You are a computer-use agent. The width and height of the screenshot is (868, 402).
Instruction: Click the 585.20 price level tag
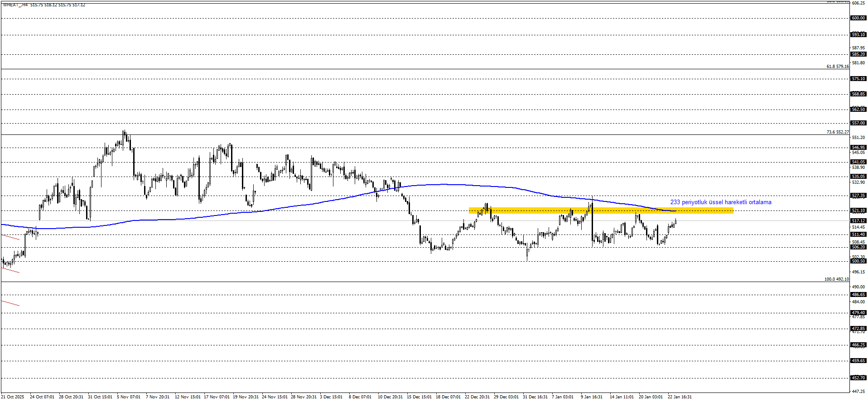(858, 54)
